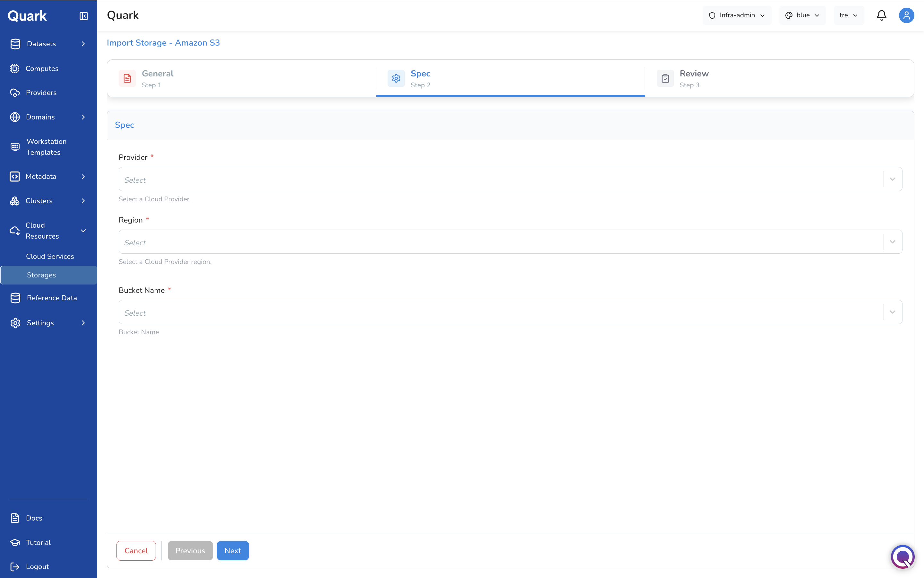Collapse the sidebar with the panel icon

pos(84,16)
